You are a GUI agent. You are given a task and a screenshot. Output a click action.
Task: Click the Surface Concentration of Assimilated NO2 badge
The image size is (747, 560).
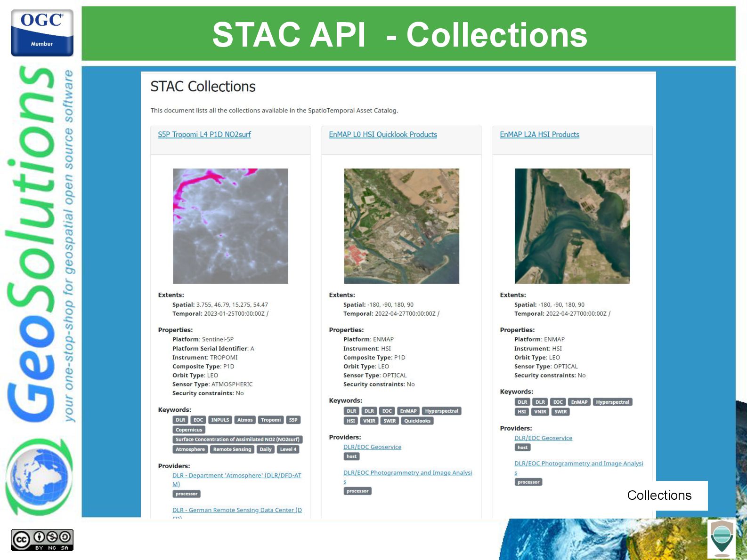237,440
